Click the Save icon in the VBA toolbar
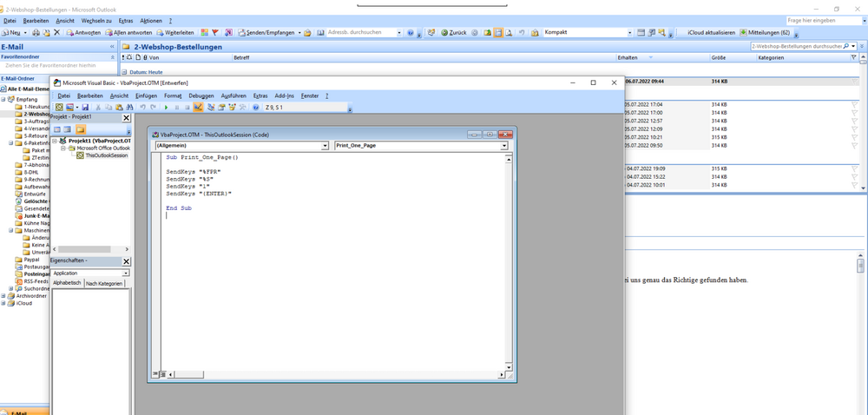The height and width of the screenshot is (415, 868). pos(84,108)
